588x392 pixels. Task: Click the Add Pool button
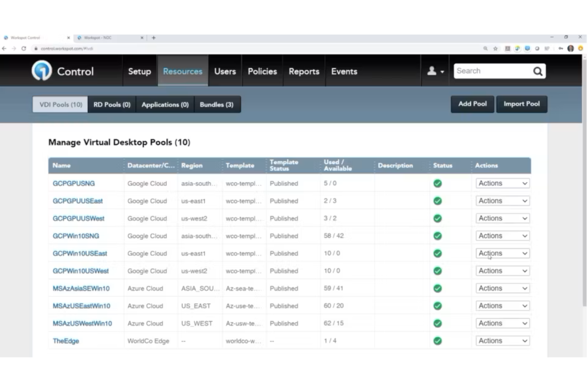pos(472,104)
